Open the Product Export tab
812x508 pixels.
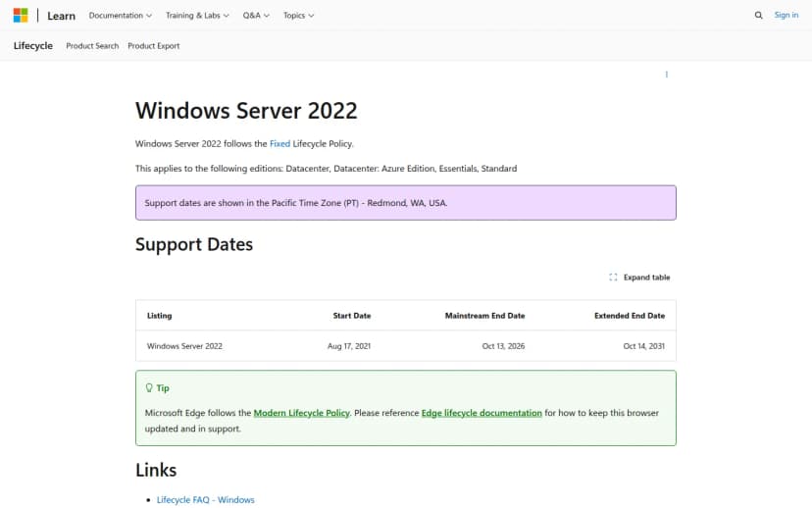pyautogui.click(x=154, y=45)
